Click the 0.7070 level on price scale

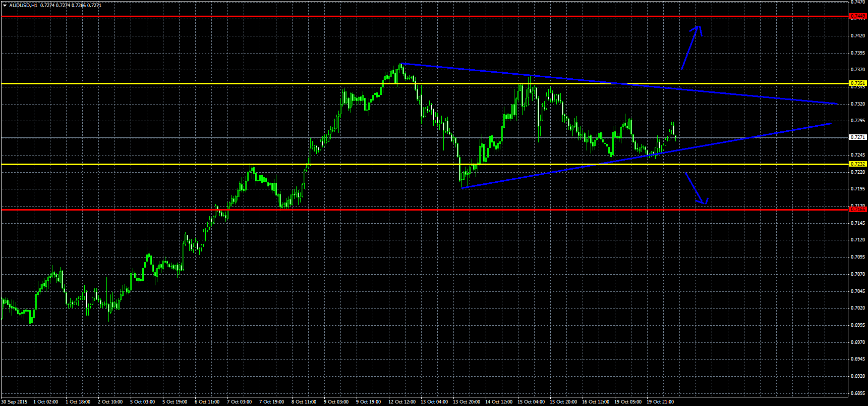[x=858, y=274]
